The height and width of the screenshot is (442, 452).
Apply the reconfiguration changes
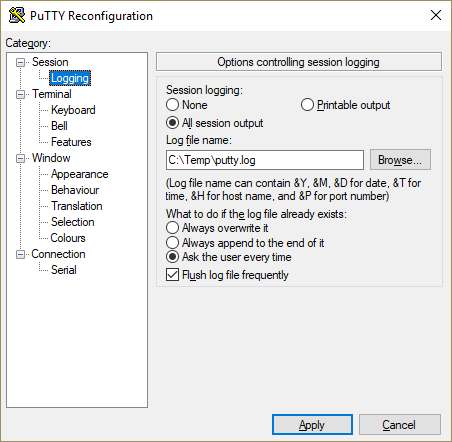coord(312,425)
